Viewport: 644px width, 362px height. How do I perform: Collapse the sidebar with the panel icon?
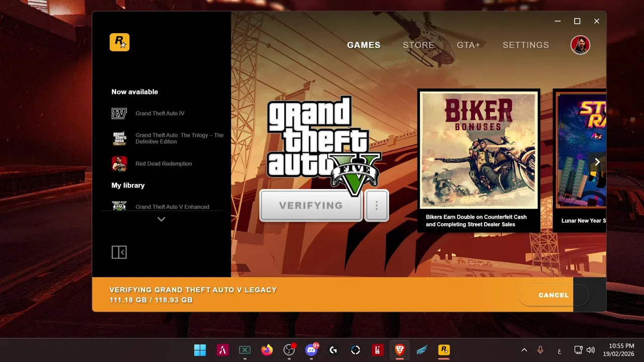click(119, 252)
